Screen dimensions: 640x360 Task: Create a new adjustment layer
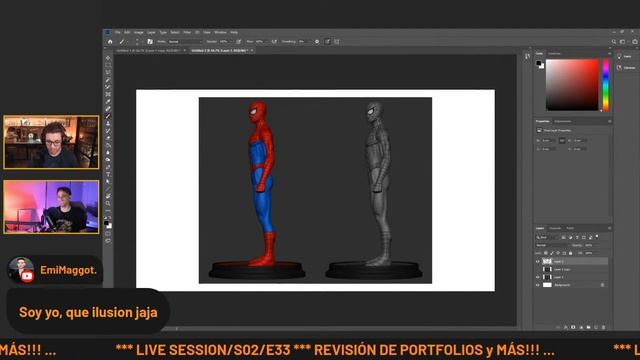[x=581, y=327]
